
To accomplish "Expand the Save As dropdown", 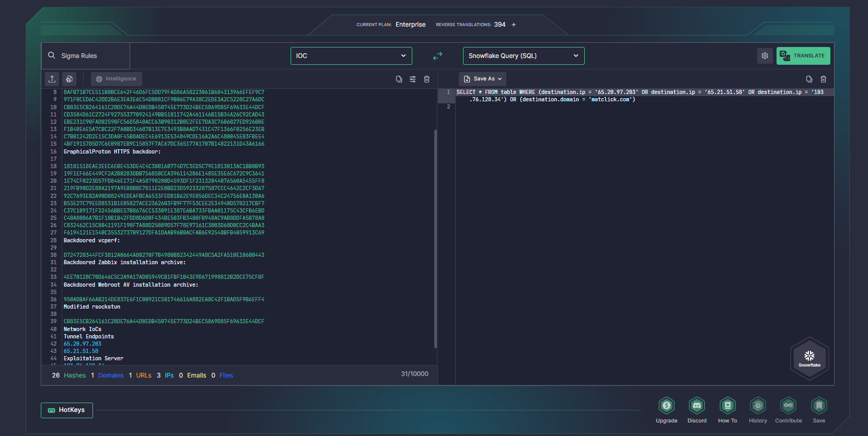I will pyautogui.click(x=483, y=79).
